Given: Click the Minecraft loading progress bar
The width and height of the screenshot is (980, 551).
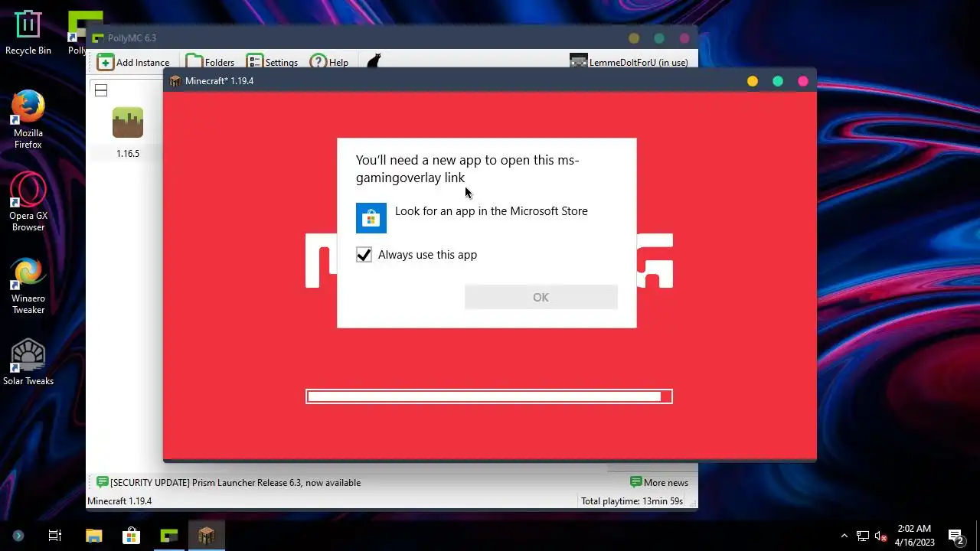Looking at the screenshot, I should pyautogui.click(x=489, y=396).
